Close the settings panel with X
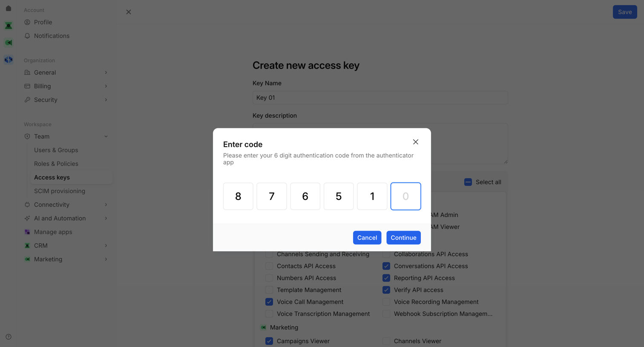Viewport: 644px width, 347px height. (129, 12)
